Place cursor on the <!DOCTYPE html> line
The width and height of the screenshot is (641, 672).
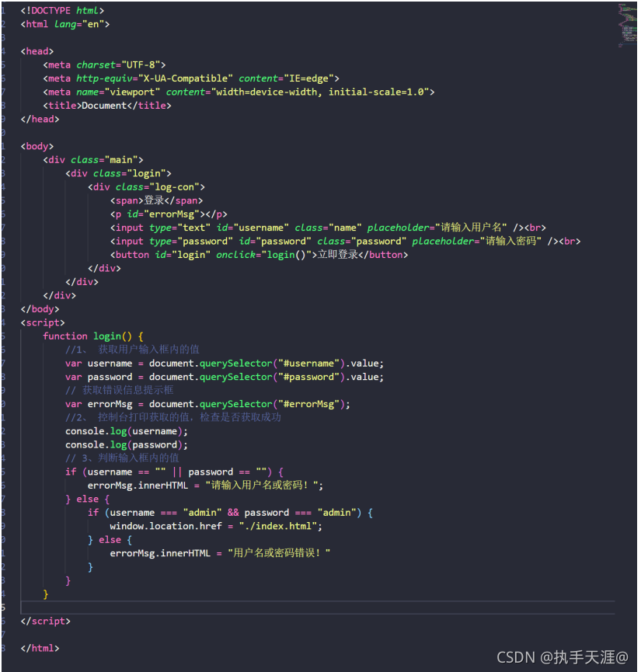click(62, 10)
